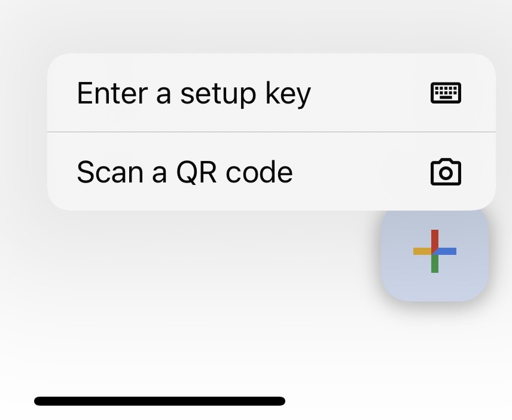Choose "Enter a setup key" menu option
Viewport: 512px width, 420px height.
pyautogui.click(x=272, y=93)
